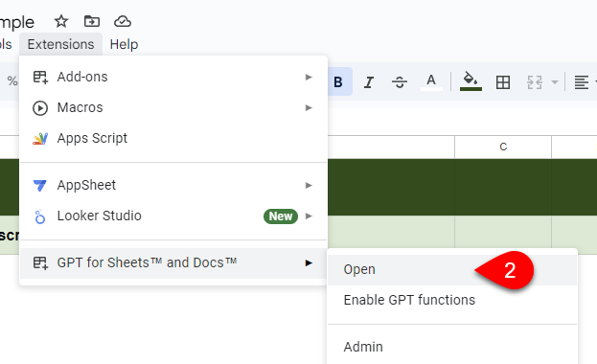Click the GPT for Sheets add-on icon
Viewport: 597px width, 364px height.
[40, 263]
